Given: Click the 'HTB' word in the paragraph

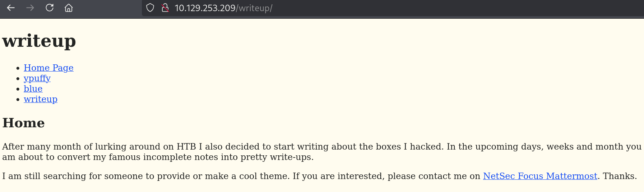Looking at the screenshot, I should point(186,147).
